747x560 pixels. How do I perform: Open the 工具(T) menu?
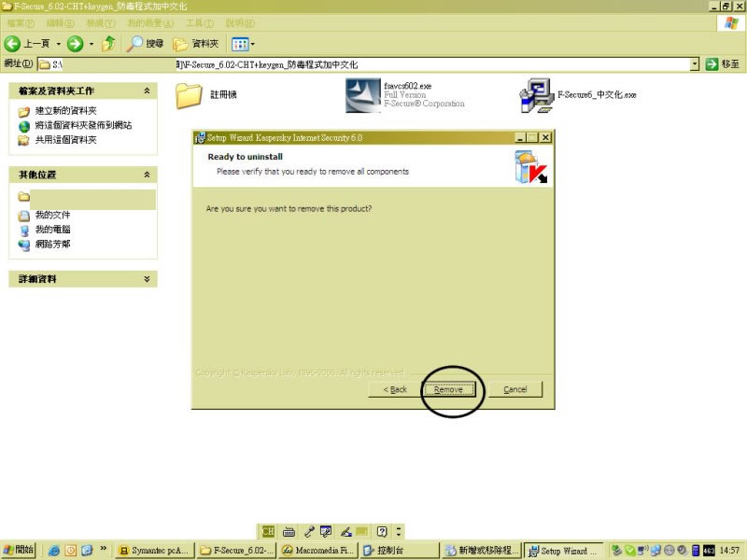click(x=200, y=22)
